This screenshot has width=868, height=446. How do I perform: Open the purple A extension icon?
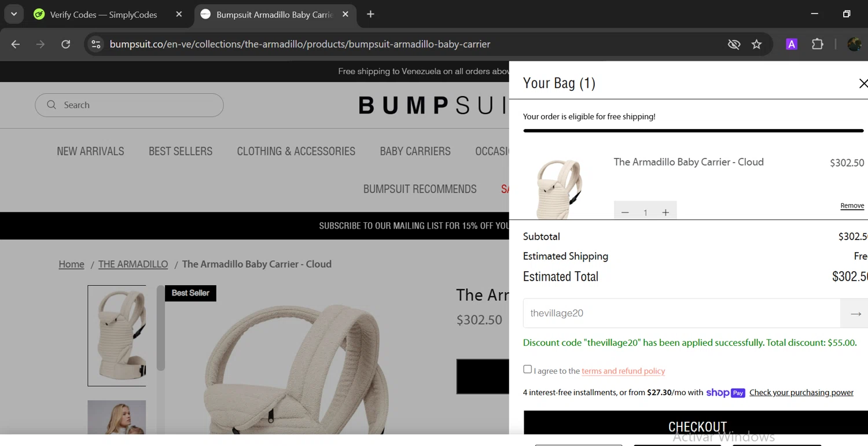(792, 44)
